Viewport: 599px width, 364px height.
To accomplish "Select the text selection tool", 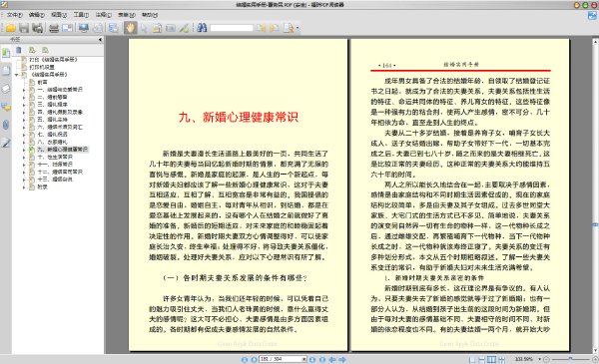I will click(157, 28).
